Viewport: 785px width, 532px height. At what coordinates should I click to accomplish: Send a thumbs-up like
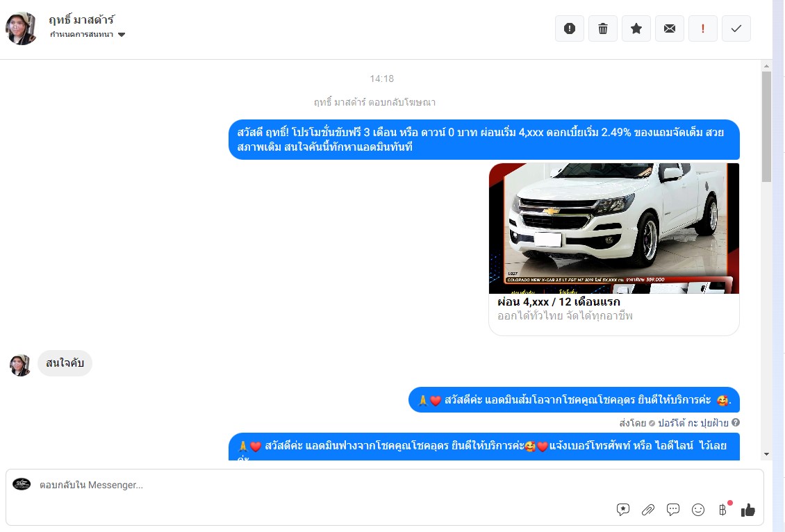point(748,510)
